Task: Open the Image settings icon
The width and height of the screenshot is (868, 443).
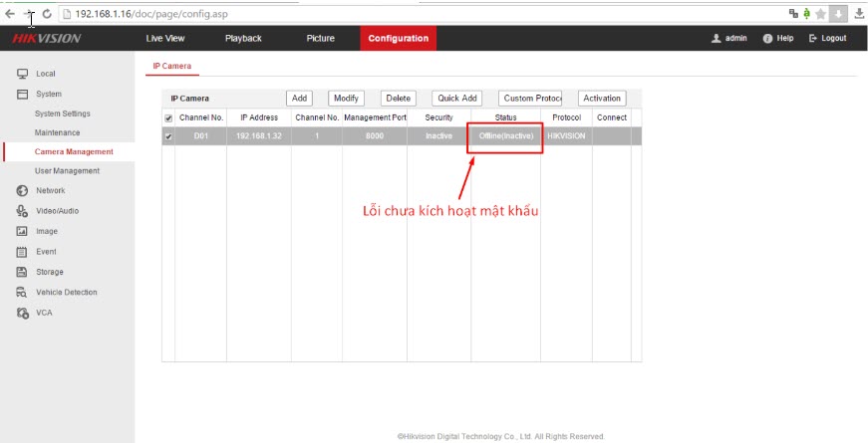Action: (22, 231)
